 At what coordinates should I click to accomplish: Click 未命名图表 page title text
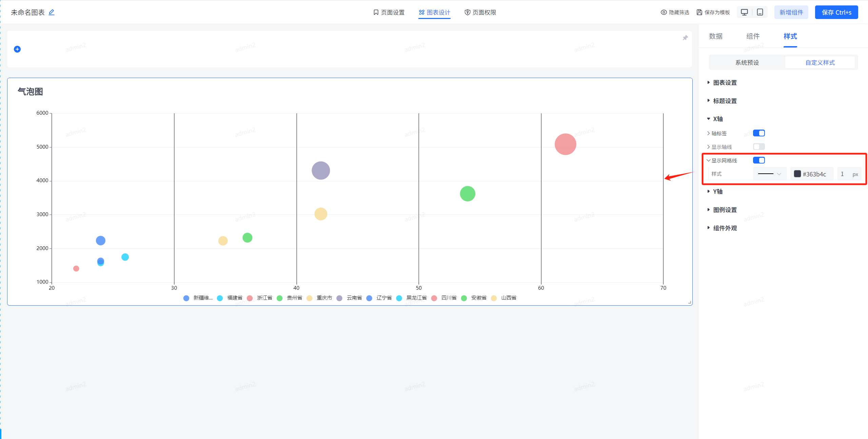click(28, 12)
